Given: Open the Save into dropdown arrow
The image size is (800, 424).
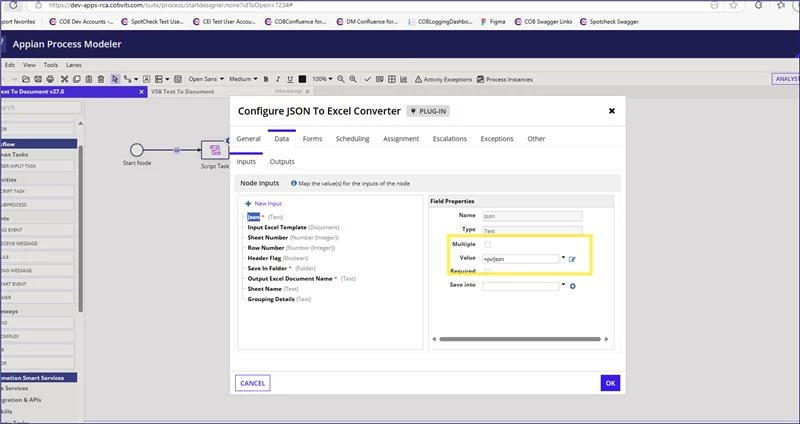Looking at the screenshot, I should tap(563, 285).
